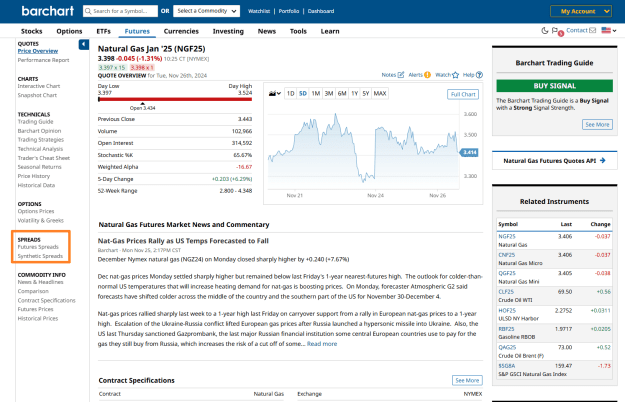Click the Watch star icon

point(456,75)
